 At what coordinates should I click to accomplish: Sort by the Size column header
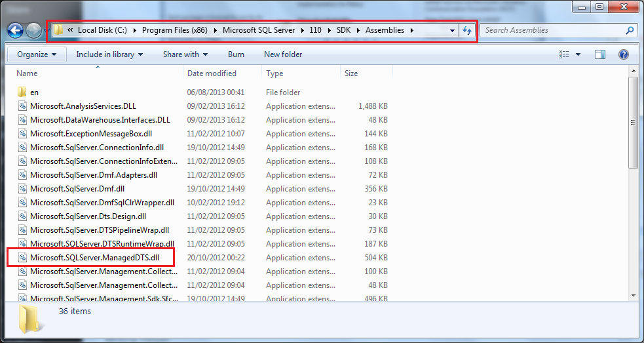coord(351,73)
